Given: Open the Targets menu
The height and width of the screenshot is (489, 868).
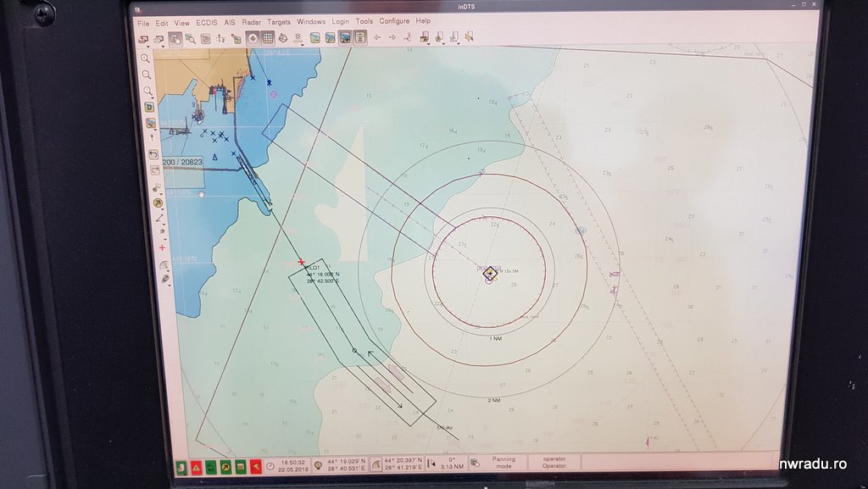Looking at the screenshot, I should click(278, 22).
